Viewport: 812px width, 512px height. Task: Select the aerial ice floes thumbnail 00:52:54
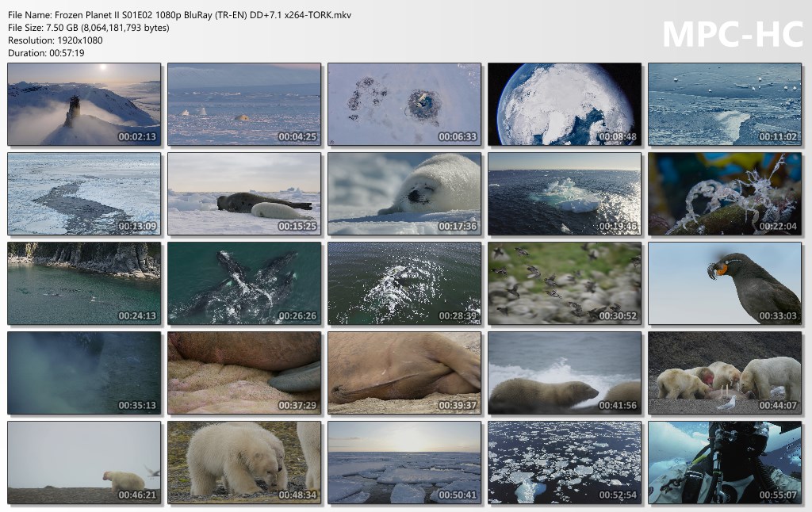click(565, 462)
